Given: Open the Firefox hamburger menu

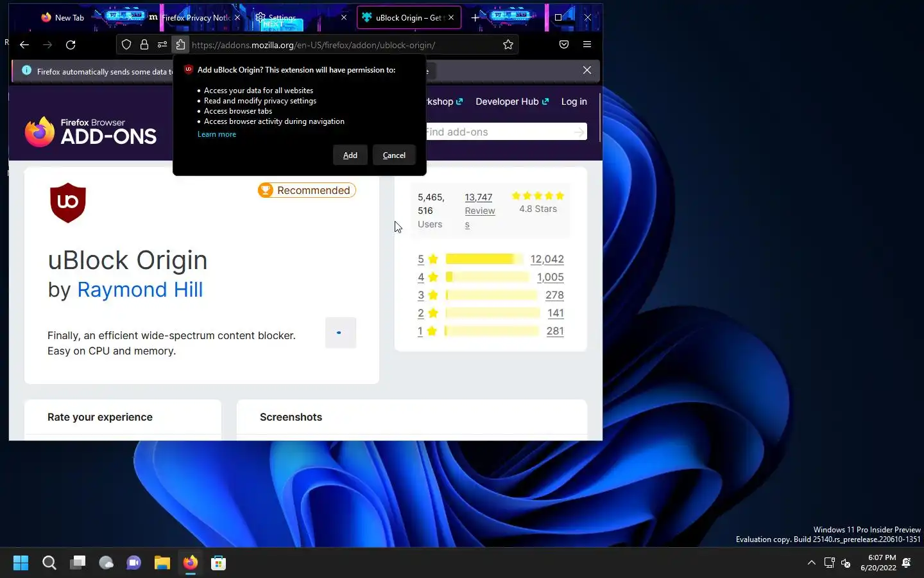Looking at the screenshot, I should (587, 44).
